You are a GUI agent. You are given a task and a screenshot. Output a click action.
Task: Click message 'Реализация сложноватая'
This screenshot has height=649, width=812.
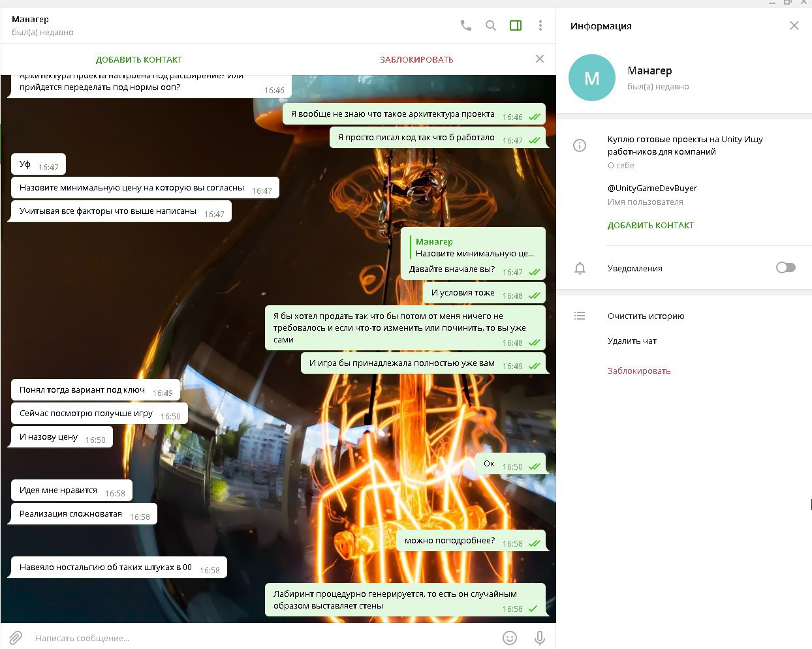84,514
